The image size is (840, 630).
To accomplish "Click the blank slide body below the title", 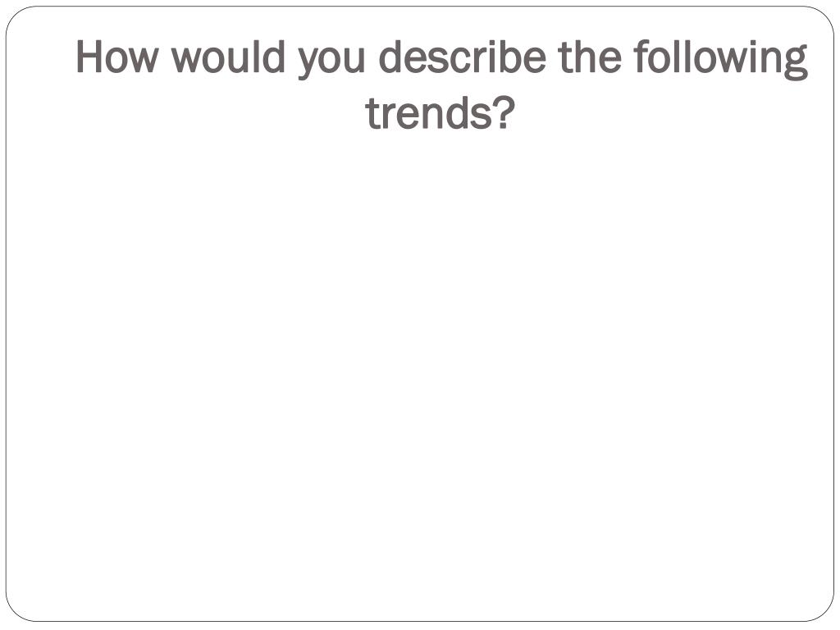I will (420, 375).
